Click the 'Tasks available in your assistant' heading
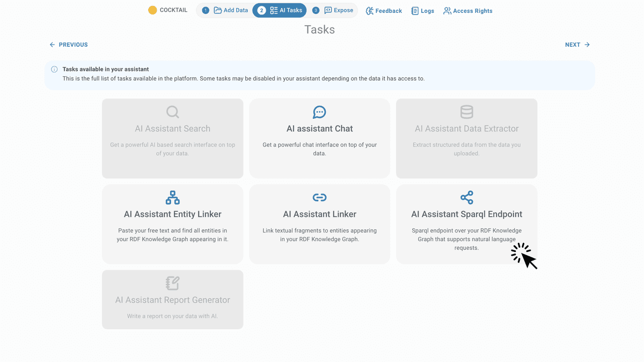Viewport: 644px width, 362px height. [106, 69]
